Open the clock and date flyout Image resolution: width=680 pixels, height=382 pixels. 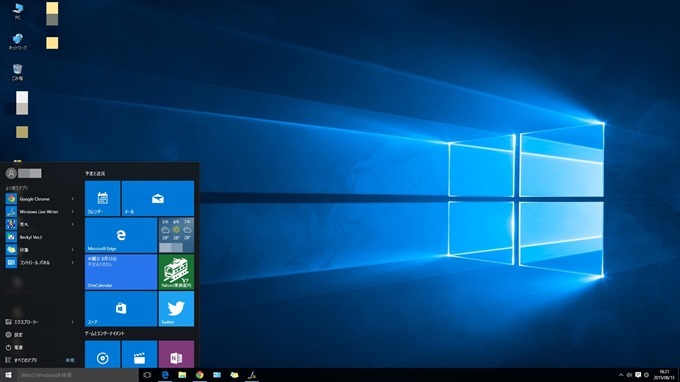coord(664,375)
